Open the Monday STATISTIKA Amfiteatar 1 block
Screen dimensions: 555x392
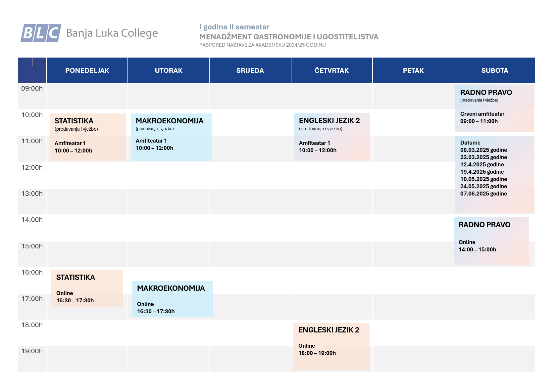(x=88, y=137)
